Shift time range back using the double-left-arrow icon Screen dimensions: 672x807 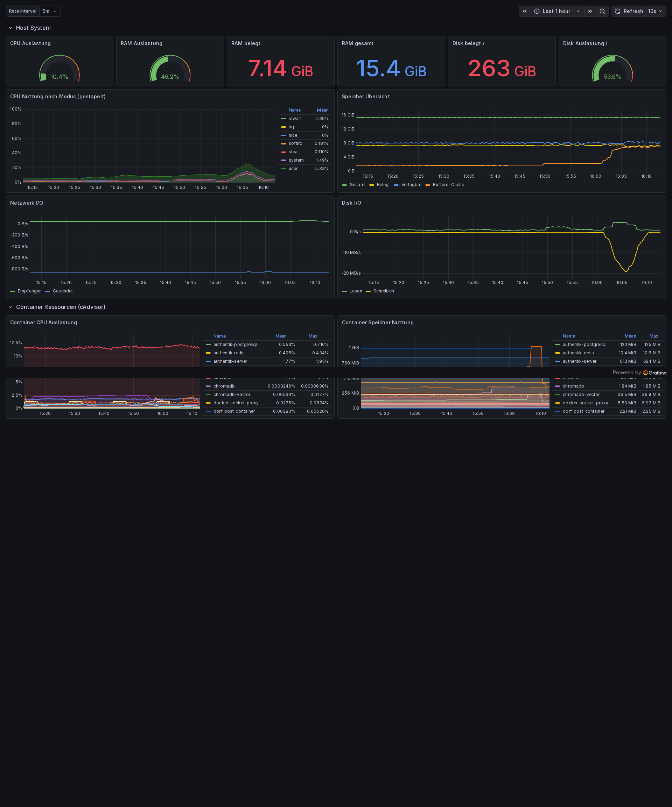pyautogui.click(x=524, y=11)
